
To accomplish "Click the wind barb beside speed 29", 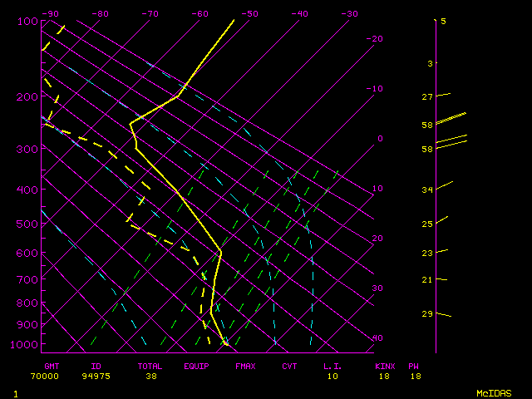I will click(x=443, y=314).
